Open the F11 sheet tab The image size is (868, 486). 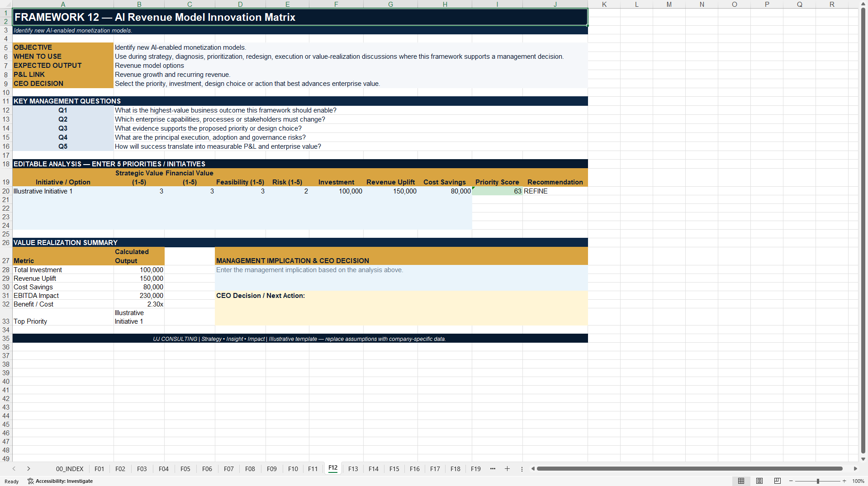[313, 469]
